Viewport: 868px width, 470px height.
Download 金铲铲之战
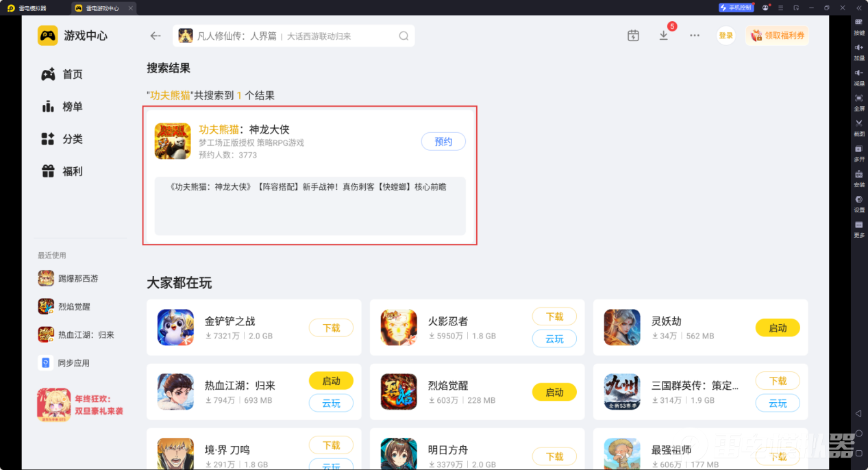tap(331, 328)
